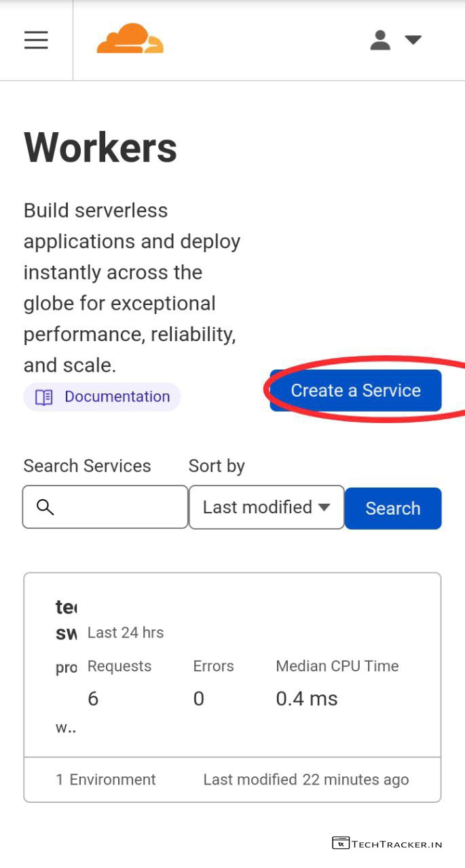Click the Sort by dropdown caret arrow

tap(324, 507)
